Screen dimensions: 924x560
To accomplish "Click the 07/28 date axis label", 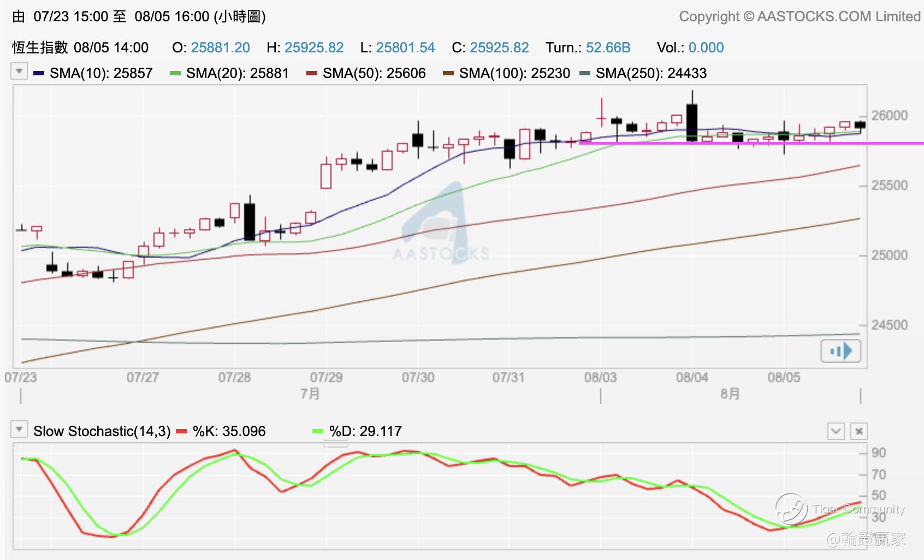I will [x=234, y=377].
